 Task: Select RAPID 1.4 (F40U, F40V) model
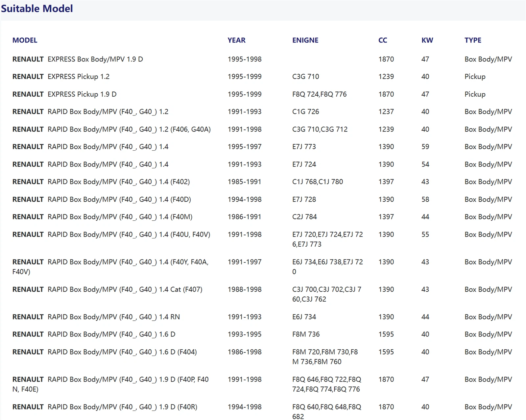(x=111, y=235)
